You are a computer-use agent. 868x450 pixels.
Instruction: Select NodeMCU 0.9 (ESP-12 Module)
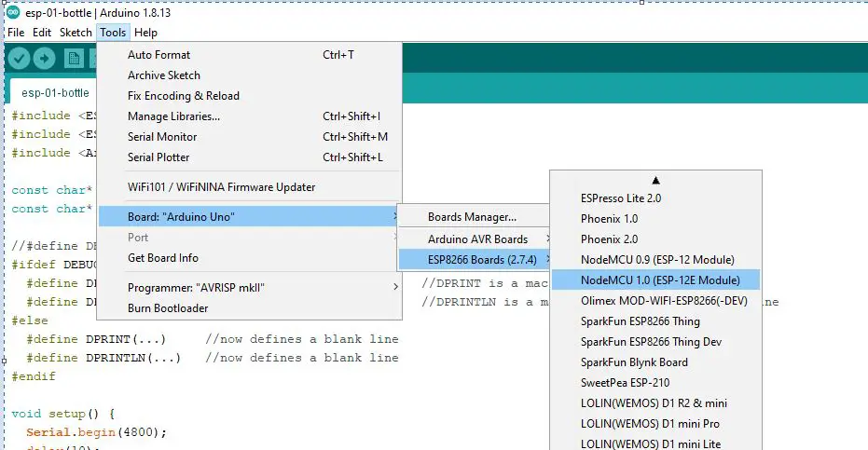click(656, 260)
